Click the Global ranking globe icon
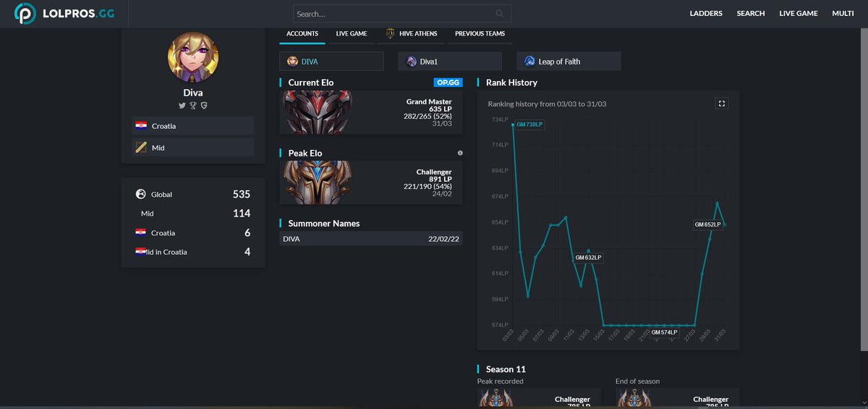Image resolution: width=868 pixels, height=409 pixels. pyautogui.click(x=141, y=194)
